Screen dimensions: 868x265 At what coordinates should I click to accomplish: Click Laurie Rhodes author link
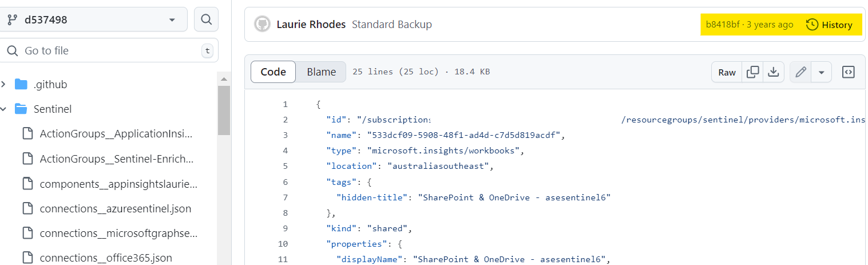(x=311, y=25)
